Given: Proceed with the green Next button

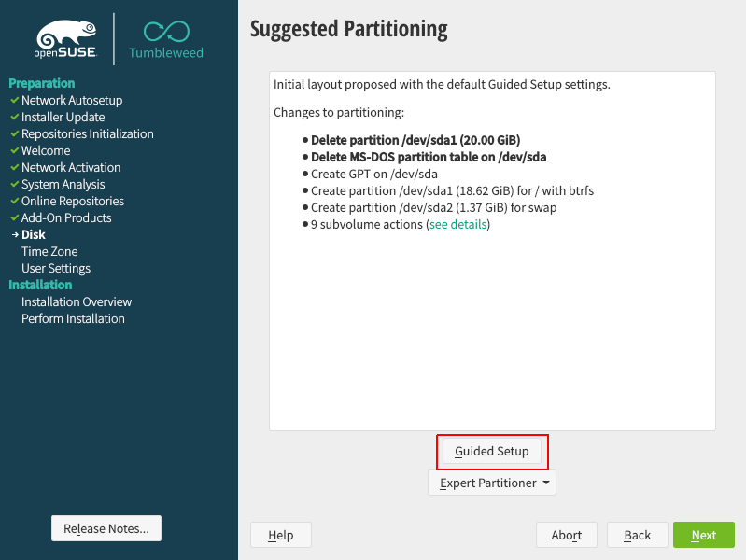Looking at the screenshot, I should click(x=703, y=535).
